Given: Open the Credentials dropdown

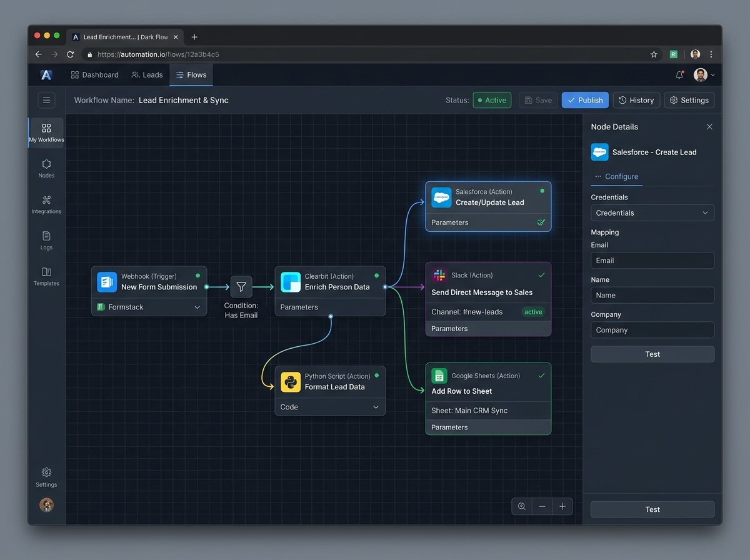Looking at the screenshot, I should pos(652,213).
